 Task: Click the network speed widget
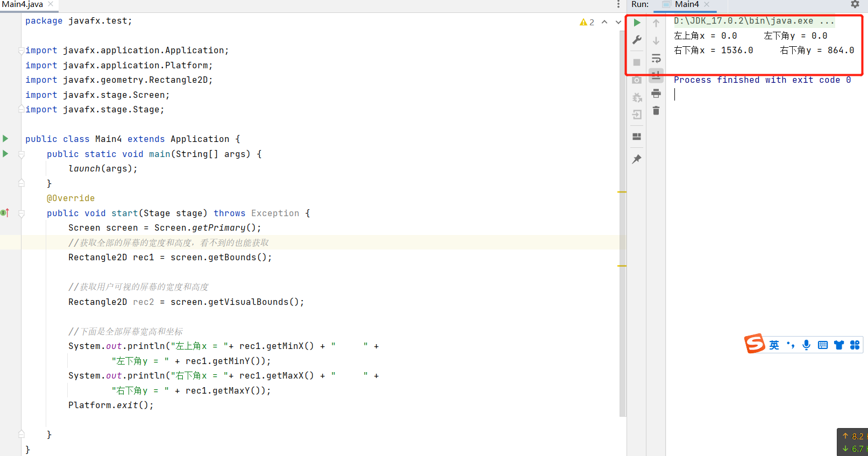pyautogui.click(x=852, y=442)
